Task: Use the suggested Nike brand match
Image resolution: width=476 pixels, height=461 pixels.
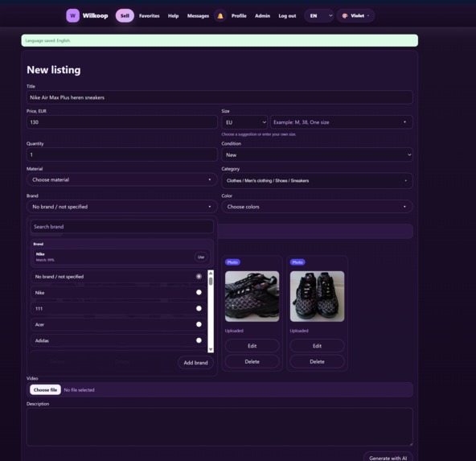Action: tap(201, 257)
